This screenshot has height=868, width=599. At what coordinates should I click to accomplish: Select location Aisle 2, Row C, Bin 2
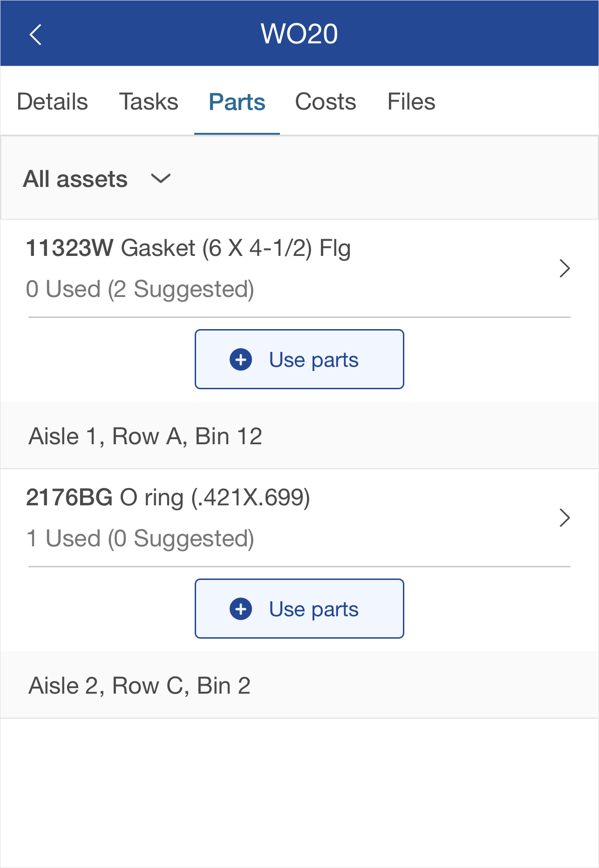point(299,685)
